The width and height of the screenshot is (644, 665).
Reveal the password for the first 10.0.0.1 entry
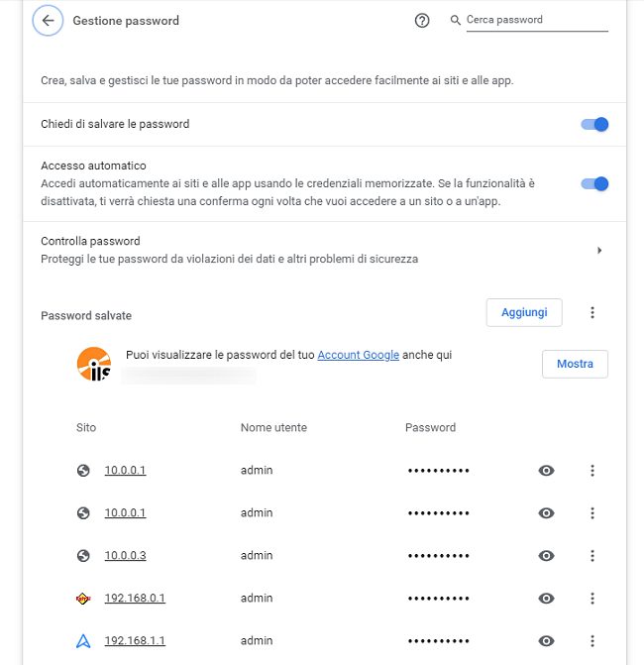tap(546, 471)
